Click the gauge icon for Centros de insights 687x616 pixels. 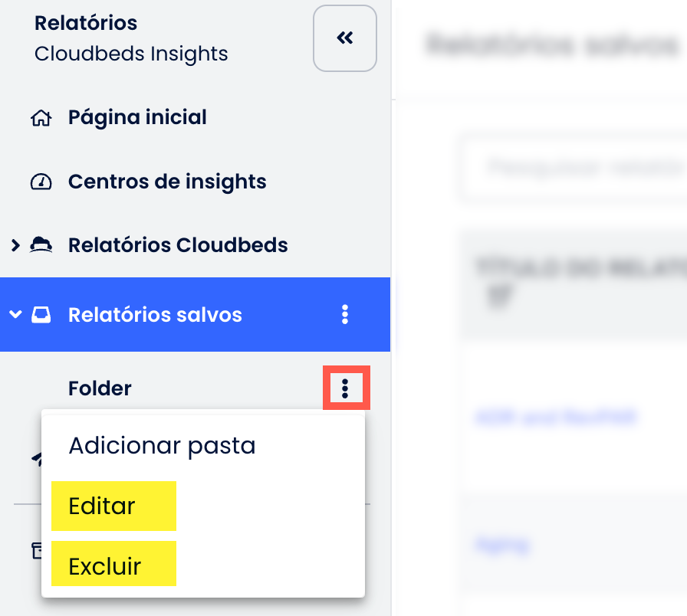41,182
